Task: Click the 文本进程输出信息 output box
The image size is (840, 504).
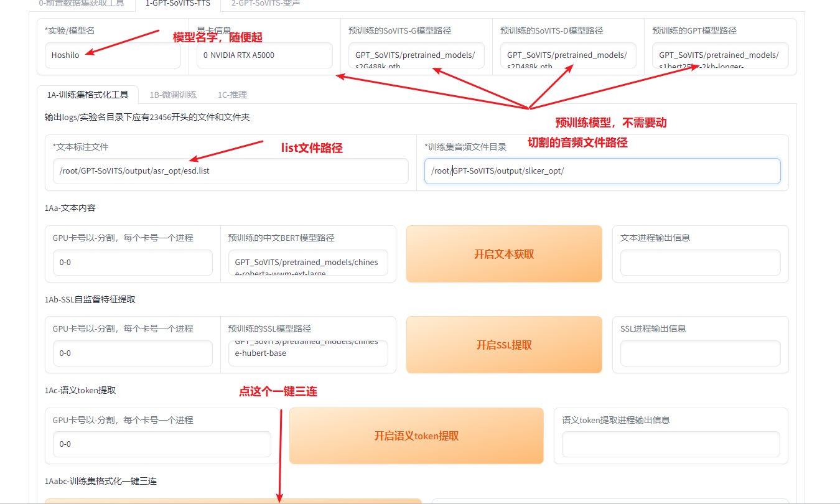Action: click(700, 263)
